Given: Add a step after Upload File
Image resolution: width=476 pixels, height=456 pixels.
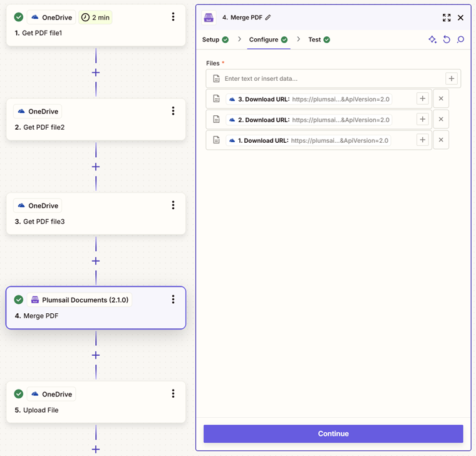Looking at the screenshot, I should click(x=96, y=449).
